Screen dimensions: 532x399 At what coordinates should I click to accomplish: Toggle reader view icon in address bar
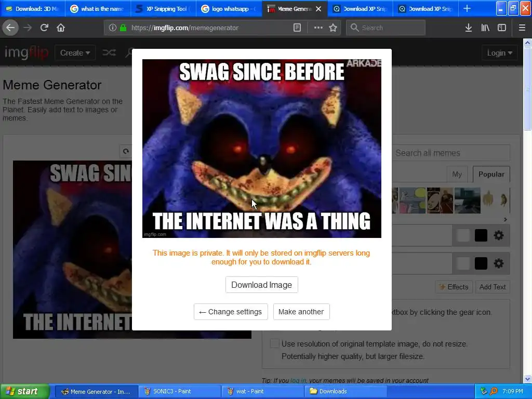tap(297, 28)
